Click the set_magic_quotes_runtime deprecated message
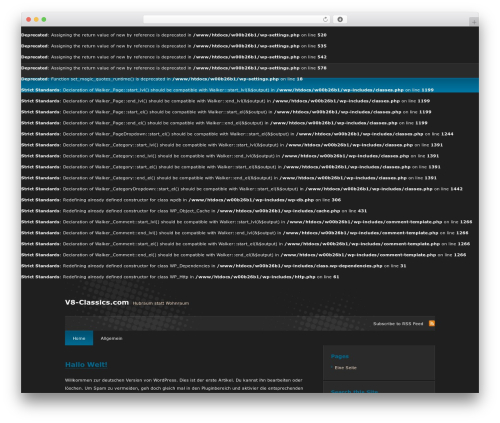 (162, 79)
